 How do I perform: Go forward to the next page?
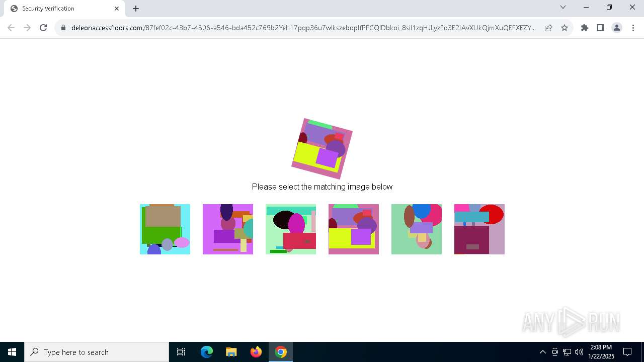click(27, 28)
